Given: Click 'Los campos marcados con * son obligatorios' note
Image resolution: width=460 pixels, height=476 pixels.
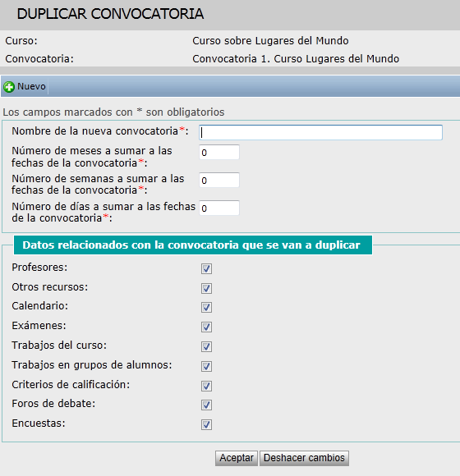Looking at the screenshot, I should pyautogui.click(x=113, y=112).
